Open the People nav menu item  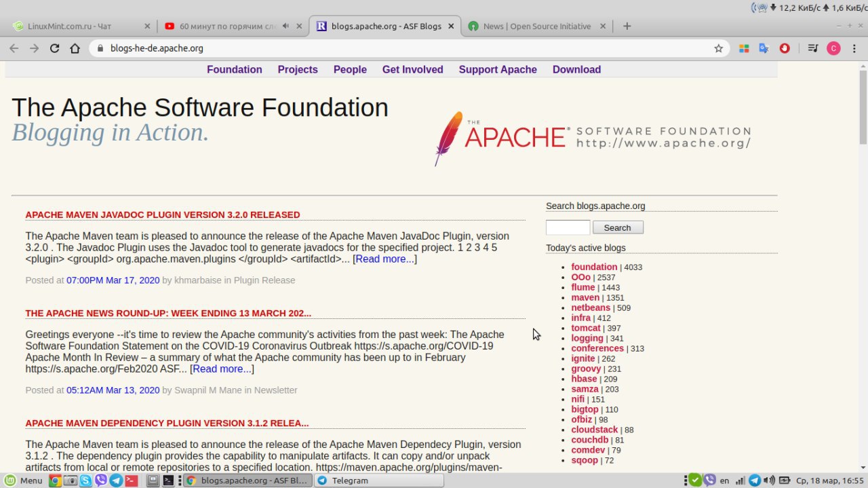tap(350, 69)
